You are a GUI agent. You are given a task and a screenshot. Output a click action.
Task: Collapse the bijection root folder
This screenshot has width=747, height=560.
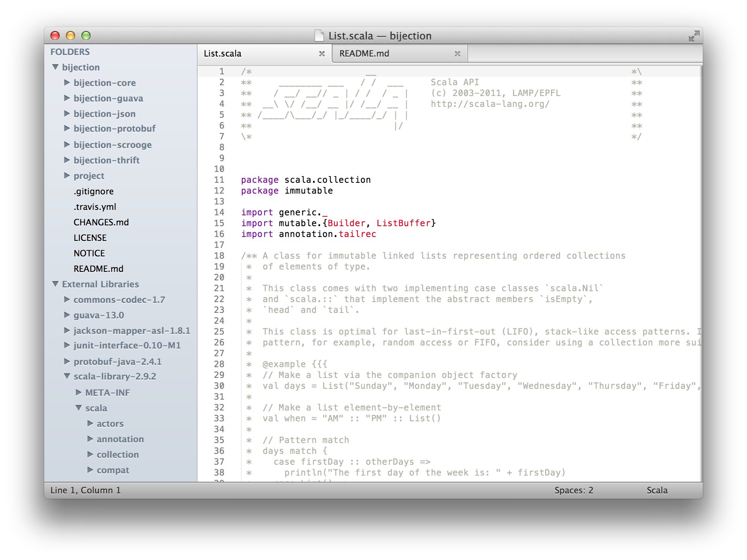tap(55, 67)
